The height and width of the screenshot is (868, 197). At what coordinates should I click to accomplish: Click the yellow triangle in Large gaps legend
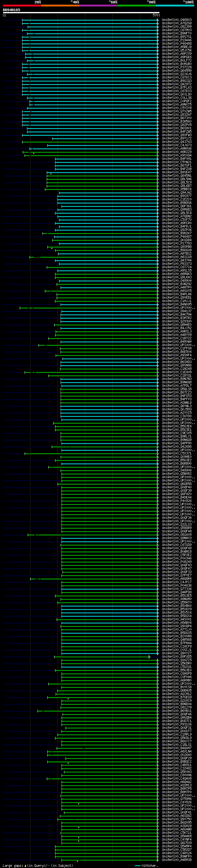pyautogui.click(x=25, y=866)
